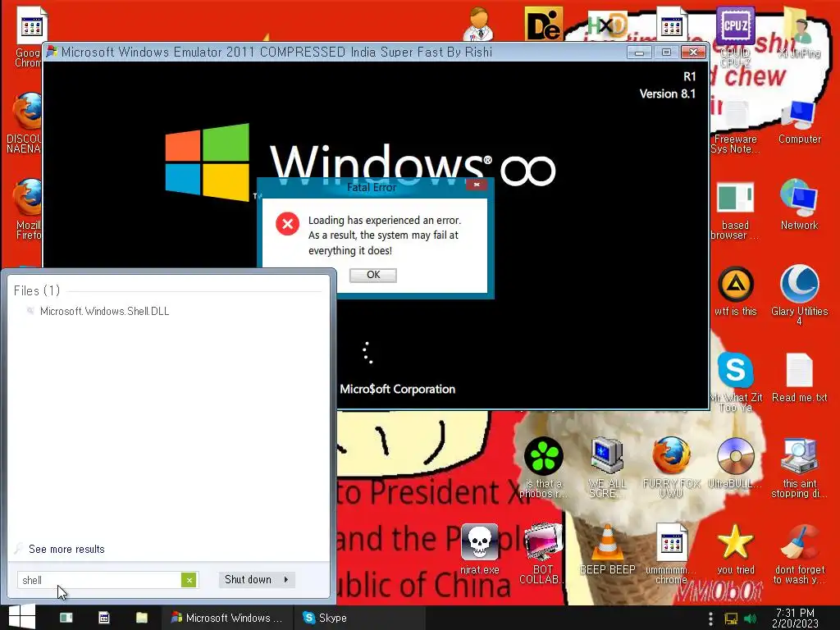This screenshot has height=630, width=840.
Task: Click the second pinned taskbar window icon
Action: (104, 618)
